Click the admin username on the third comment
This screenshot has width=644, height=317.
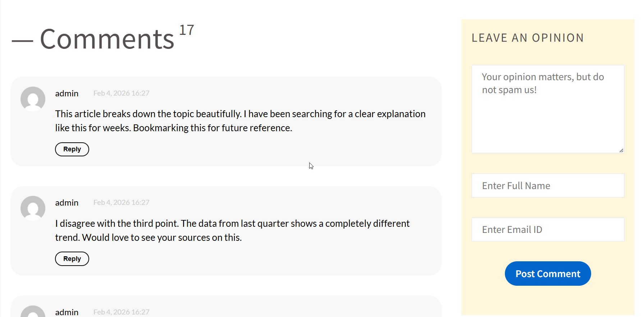(x=67, y=312)
